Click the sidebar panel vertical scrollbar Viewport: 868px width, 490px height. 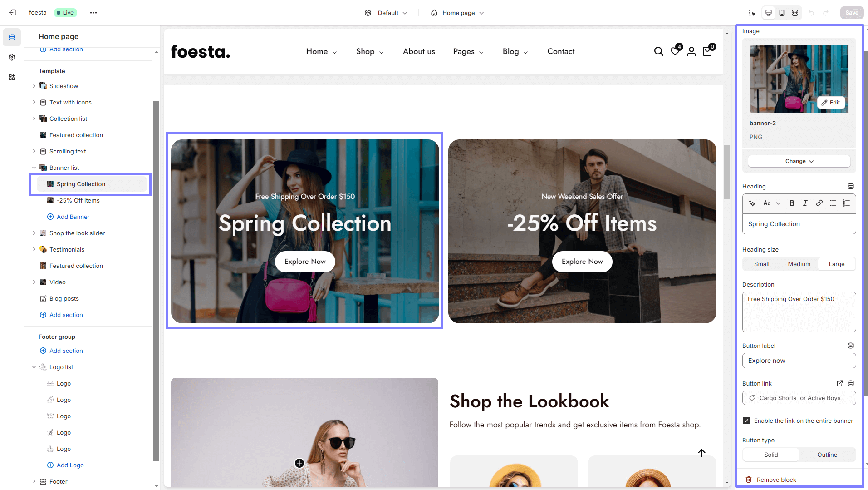pos(157,281)
